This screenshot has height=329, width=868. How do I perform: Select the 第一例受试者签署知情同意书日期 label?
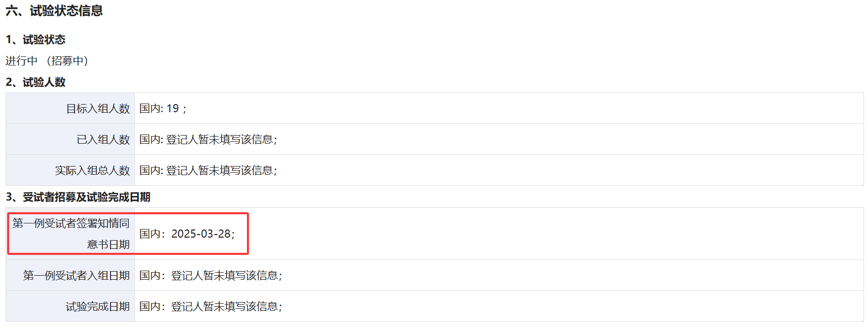(x=71, y=234)
